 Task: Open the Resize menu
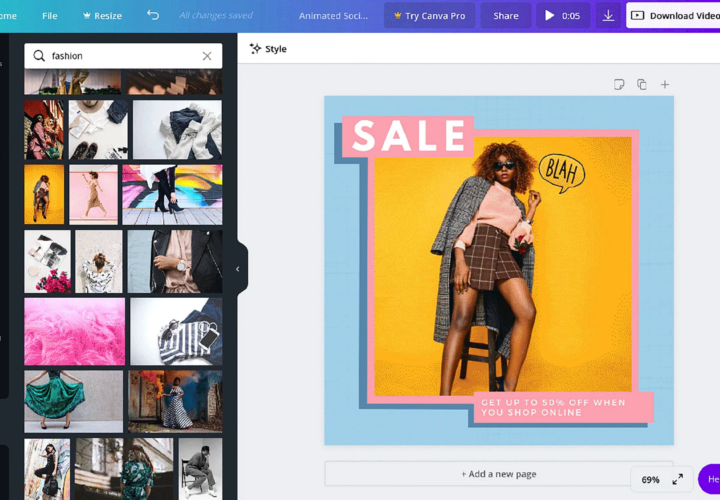click(x=102, y=16)
